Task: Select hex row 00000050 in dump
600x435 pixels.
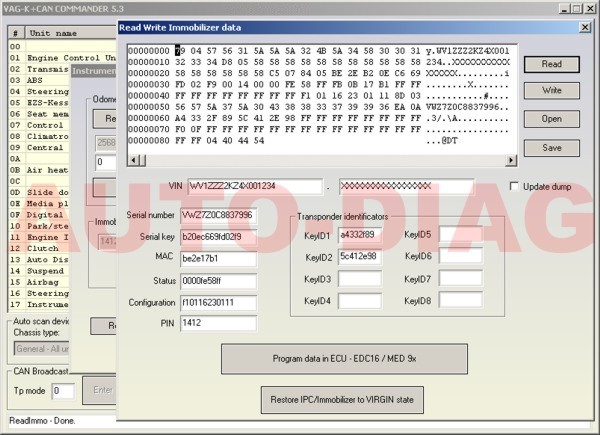Action: (318, 107)
